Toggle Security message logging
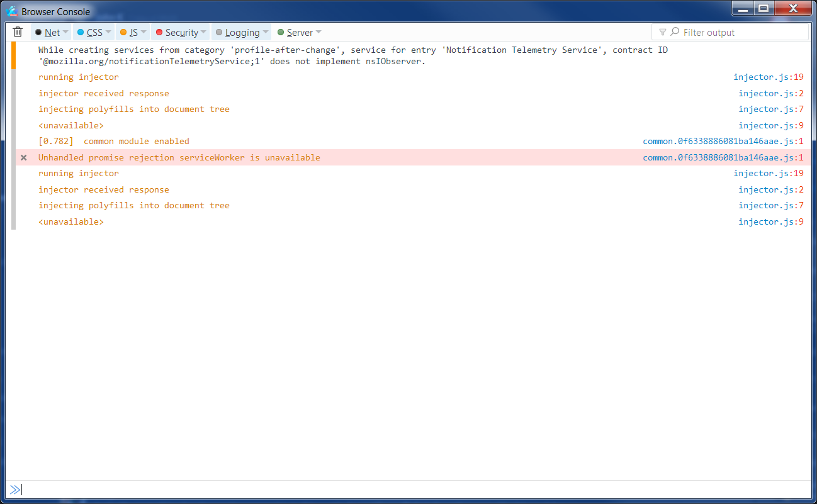The height and width of the screenshot is (504, 817). click(x=180, y=31)
